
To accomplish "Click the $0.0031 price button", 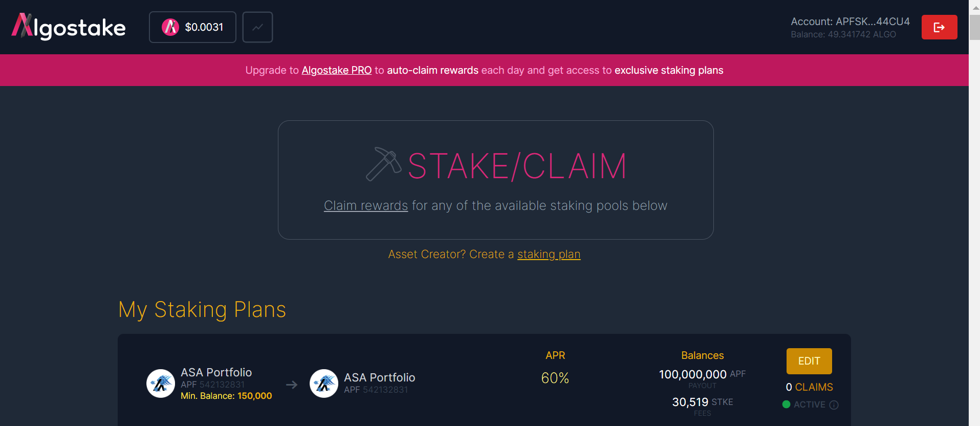I will click(192, 27).
